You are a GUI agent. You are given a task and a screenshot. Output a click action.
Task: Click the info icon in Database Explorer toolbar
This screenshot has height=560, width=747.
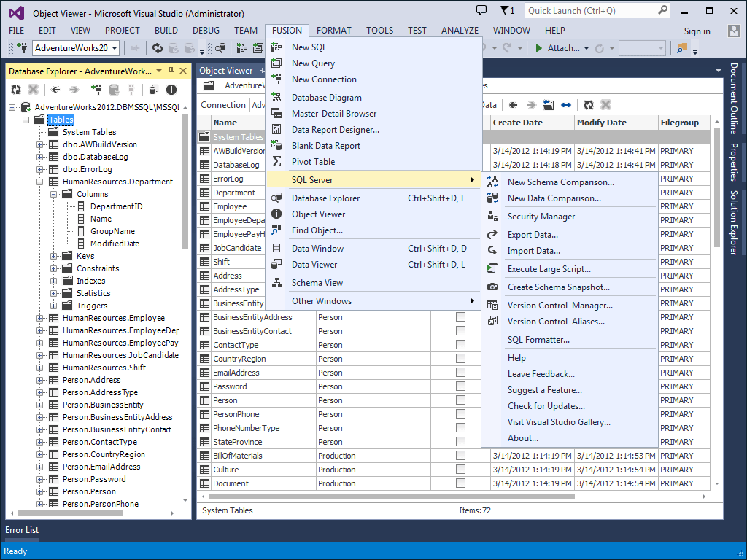tap(171, 90)
